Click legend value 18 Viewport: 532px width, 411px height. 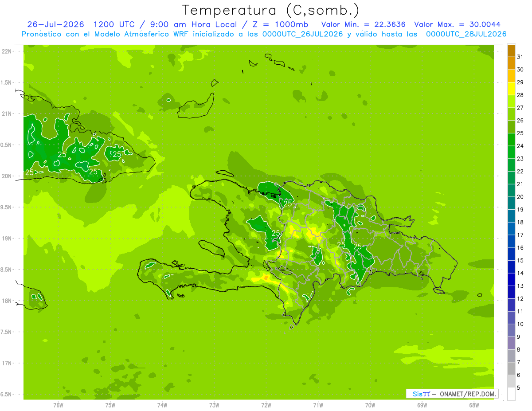tap(520, 222)
